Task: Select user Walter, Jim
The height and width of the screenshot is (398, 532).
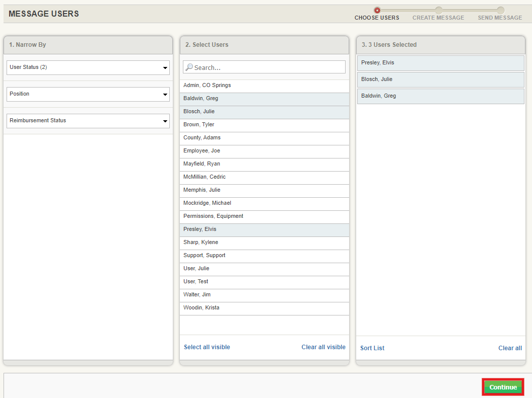Action: pyautogui.click(x=264, y=295)
